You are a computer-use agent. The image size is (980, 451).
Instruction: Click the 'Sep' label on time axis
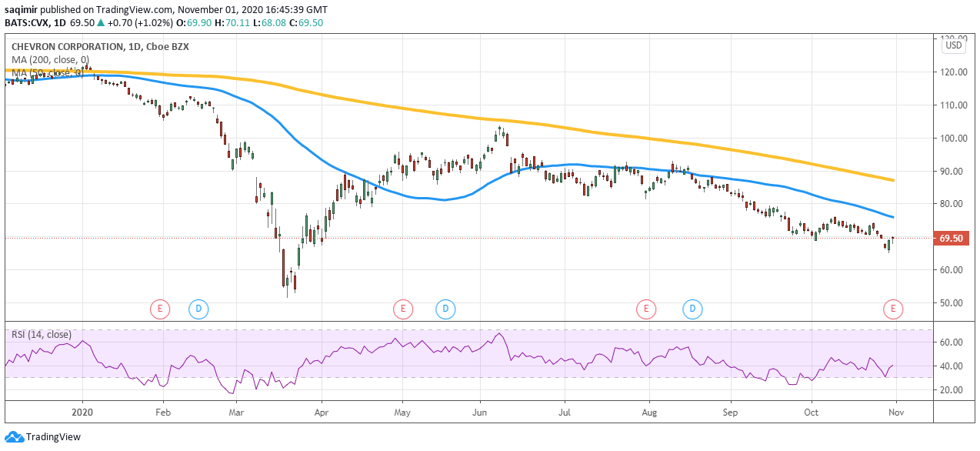pyautogui.click(x=730, y=413)
